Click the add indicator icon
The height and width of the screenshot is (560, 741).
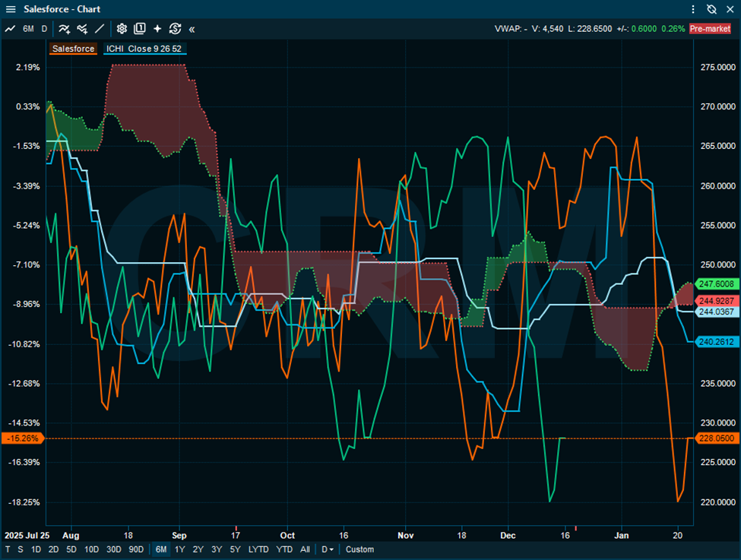(65, 29)
